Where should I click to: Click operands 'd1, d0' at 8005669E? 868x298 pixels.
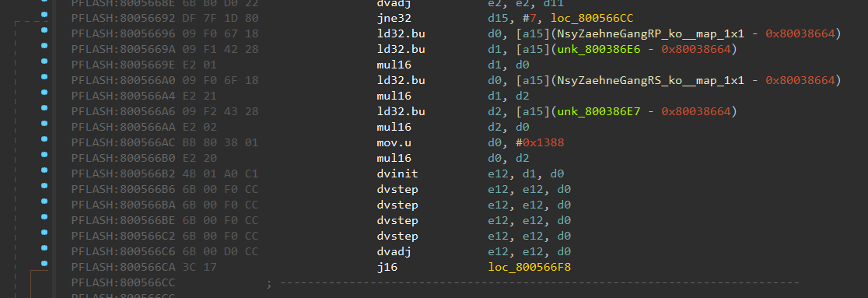tap(508, 65)
